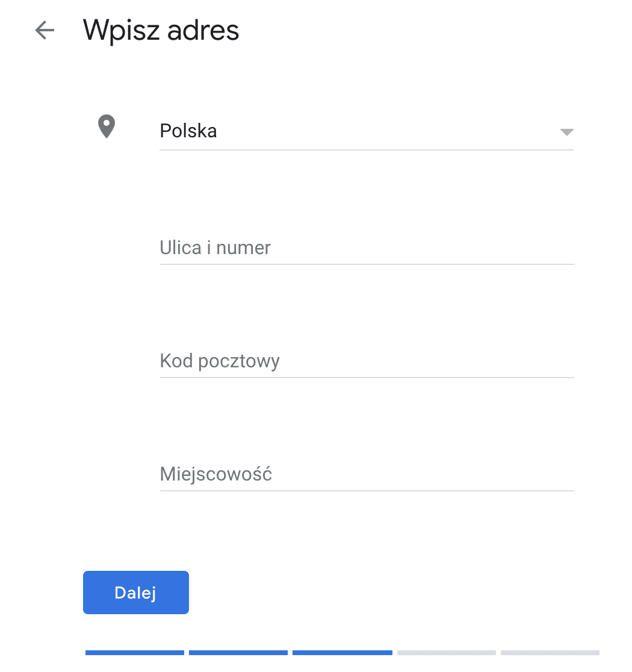Click the Ulica i numer field
This screenshot has height=672, width=632.
click(361, 248)
